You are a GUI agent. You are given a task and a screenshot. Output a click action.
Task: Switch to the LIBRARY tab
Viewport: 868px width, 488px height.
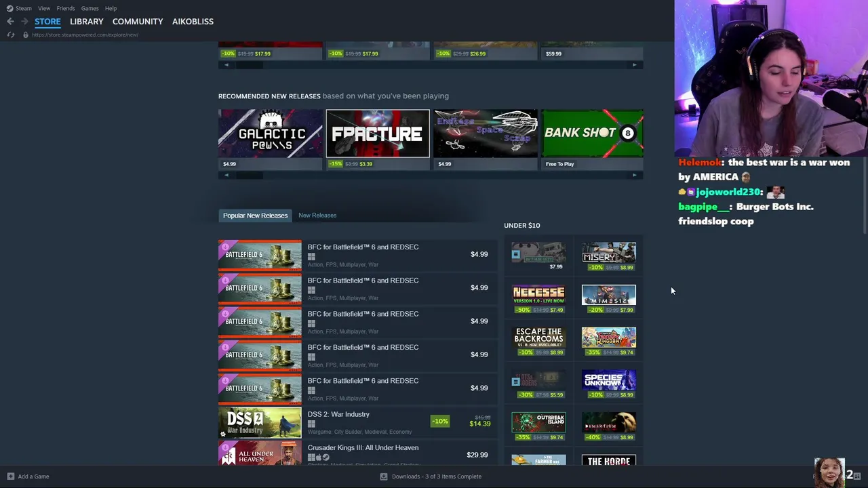(87, 22)
